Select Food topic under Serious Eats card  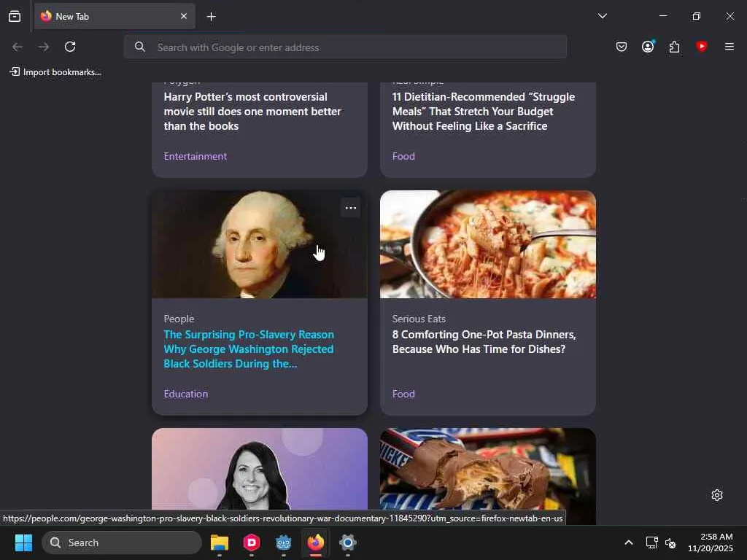[x=403, y=394]
